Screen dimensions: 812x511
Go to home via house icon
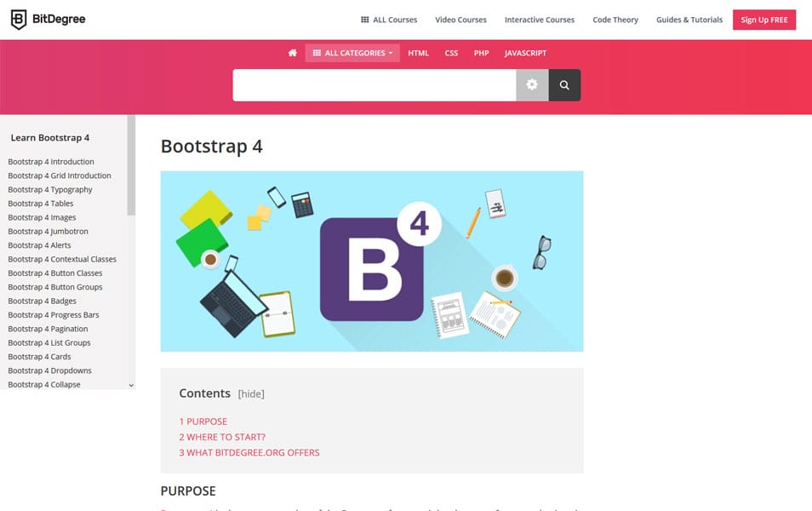pos(293,53)
